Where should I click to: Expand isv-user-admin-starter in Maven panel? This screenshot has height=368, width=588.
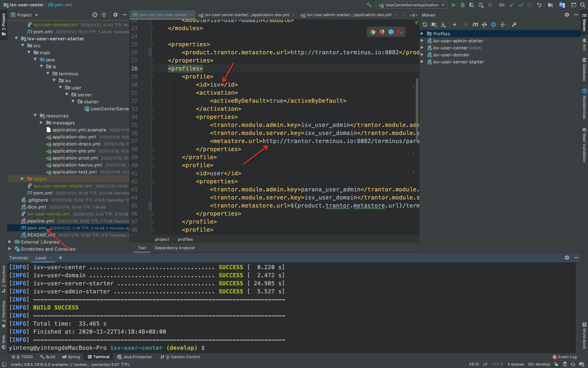(x=422, y=41)
